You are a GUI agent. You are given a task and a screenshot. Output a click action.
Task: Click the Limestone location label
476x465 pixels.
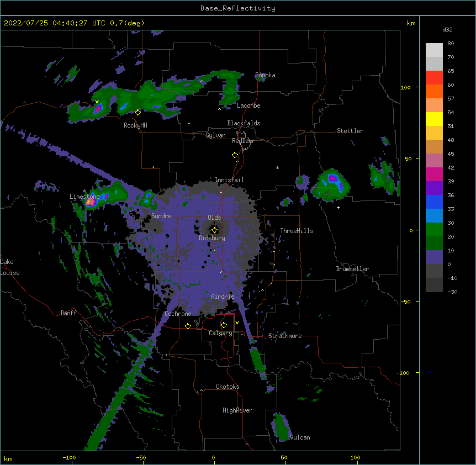pyautogui.click(x=84, y=197)
